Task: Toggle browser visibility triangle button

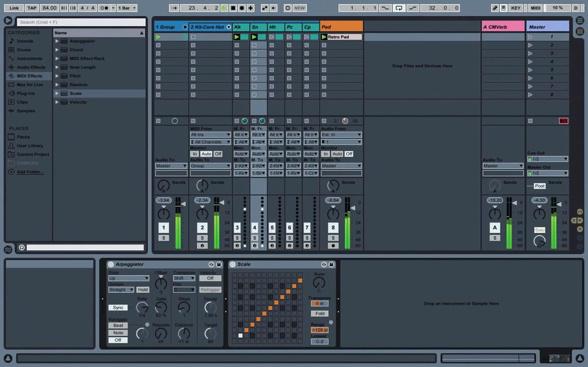Action: click(8, 21)
